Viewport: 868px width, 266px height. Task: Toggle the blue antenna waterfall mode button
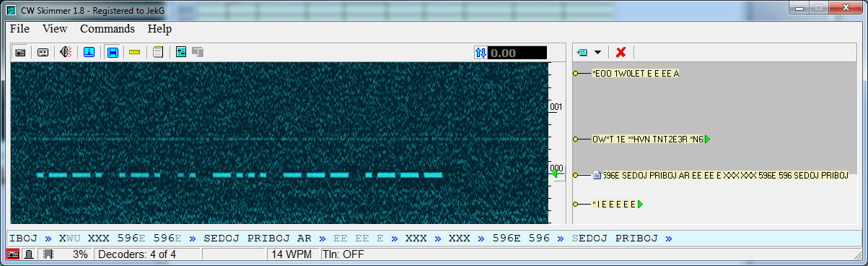pos(89,52)
